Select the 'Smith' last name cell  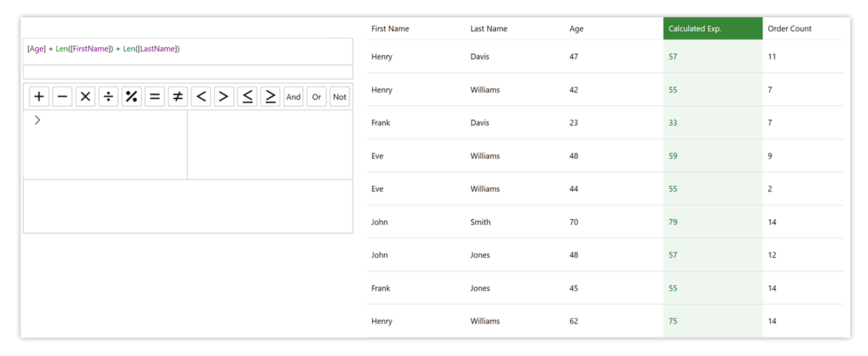click(x=480, y=222)
